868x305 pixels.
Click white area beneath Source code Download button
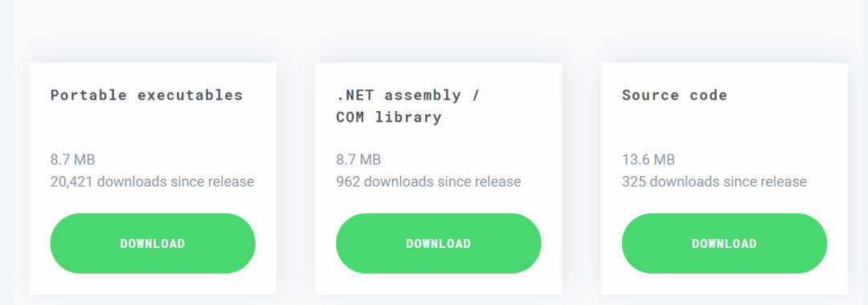point(724,284)
